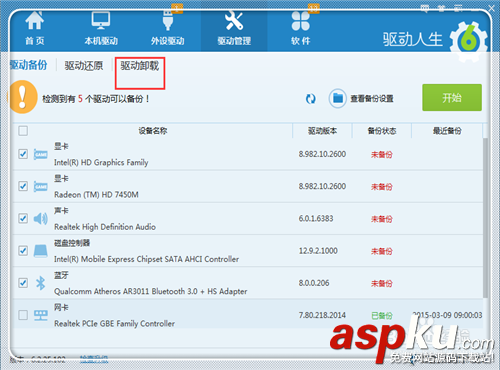Image resolution: width=500 pixels, height=370 pixels.
Task: Click graphics card icon for Intel HD
Action: tap(41, 154)
